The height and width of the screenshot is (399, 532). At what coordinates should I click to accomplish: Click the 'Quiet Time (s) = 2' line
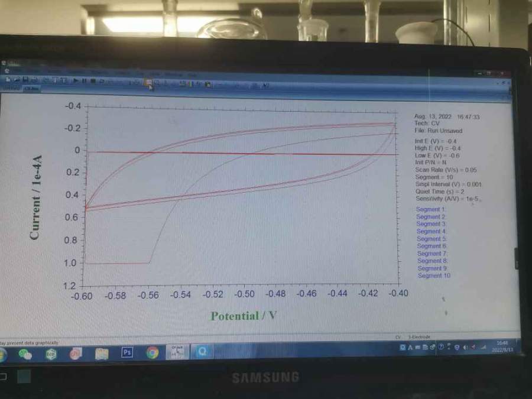[440, 192]
